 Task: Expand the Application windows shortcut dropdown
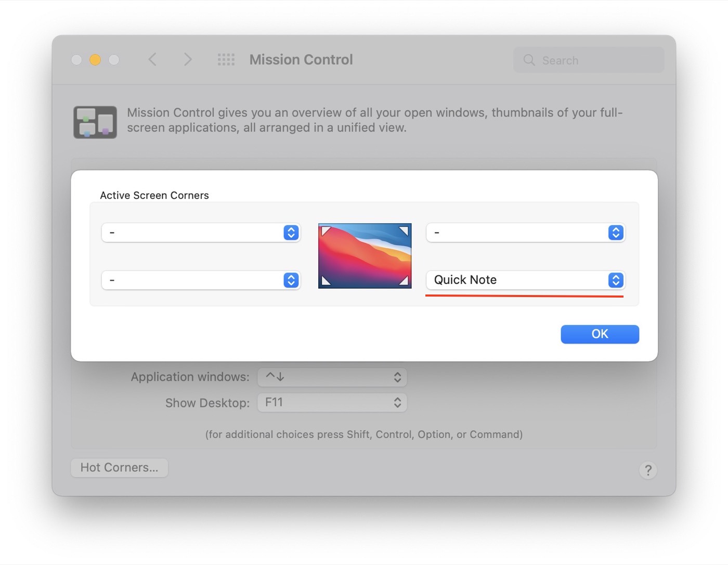[332, 377]
